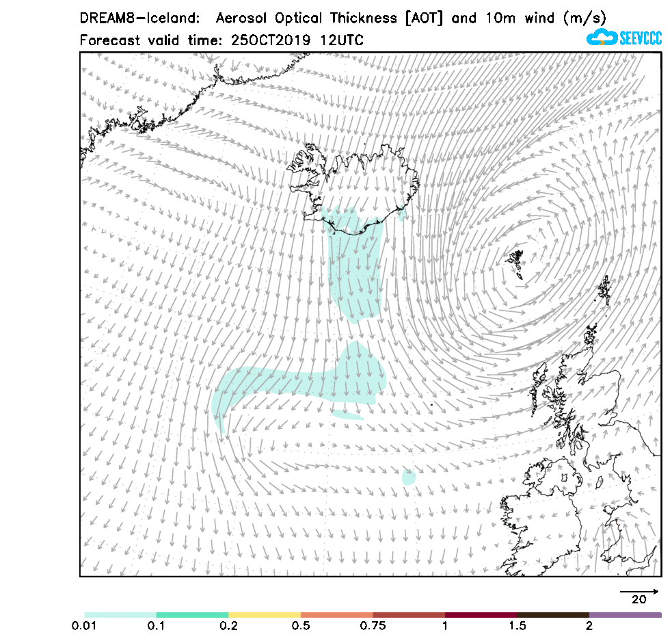Viewport: 672px width, 641px height.
Task: Select the dark brown color scale segment
Action: pos(553,615)
